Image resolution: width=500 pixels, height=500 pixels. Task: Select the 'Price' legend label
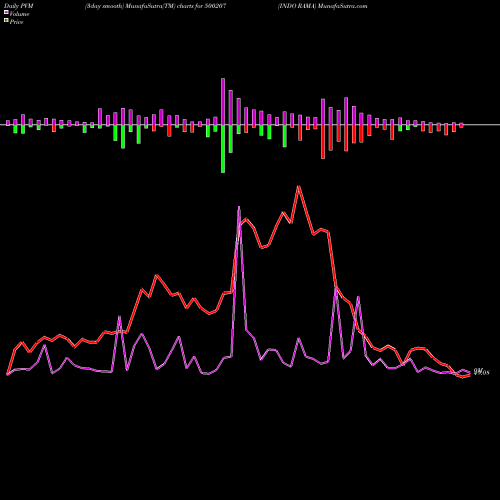click(16, 22)
